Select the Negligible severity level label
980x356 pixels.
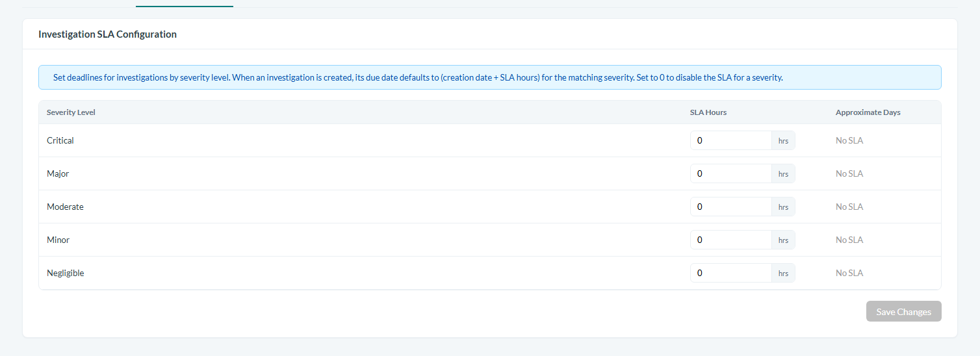click(66, 273)
